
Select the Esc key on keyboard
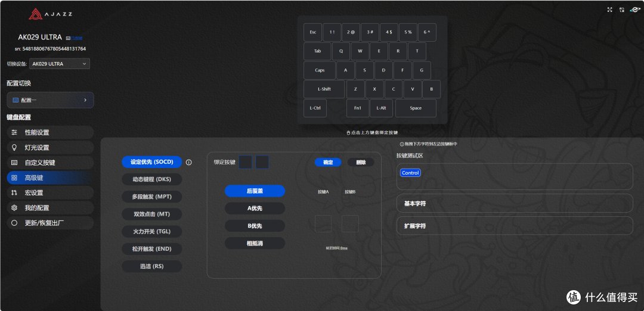click(312, 32)
